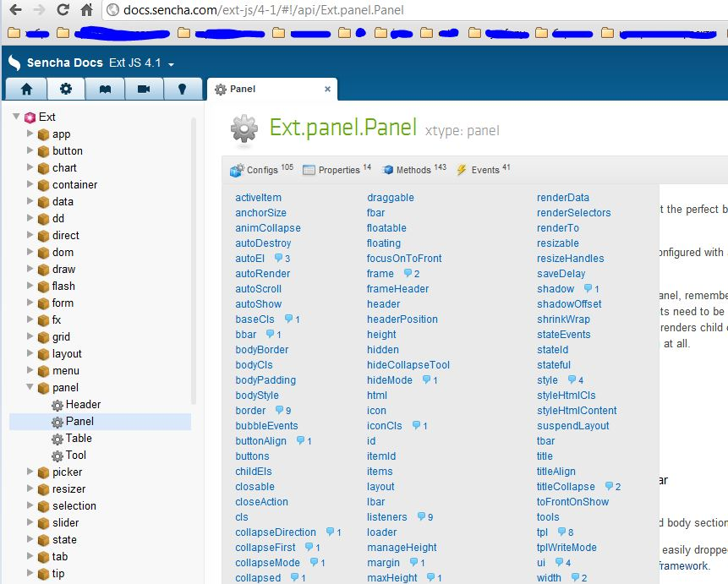Select the data package in tree
The height and width of the screenshot is (584, 728).
pos(63,201)
